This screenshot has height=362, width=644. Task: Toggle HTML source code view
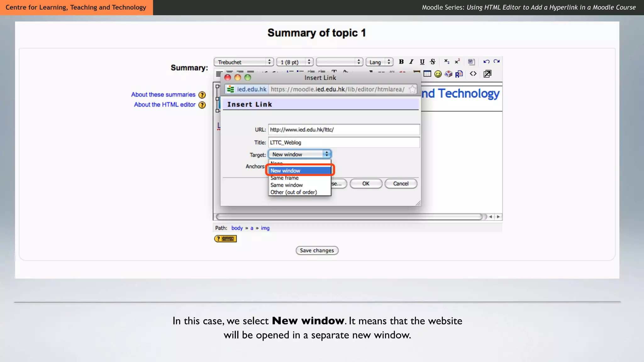(473, 74)
